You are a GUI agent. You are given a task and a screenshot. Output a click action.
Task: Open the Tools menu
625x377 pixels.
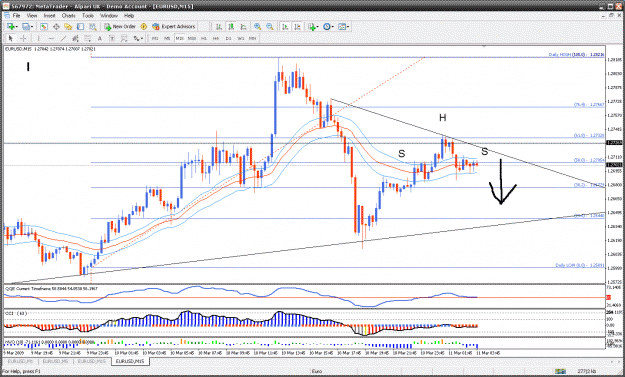88,16
